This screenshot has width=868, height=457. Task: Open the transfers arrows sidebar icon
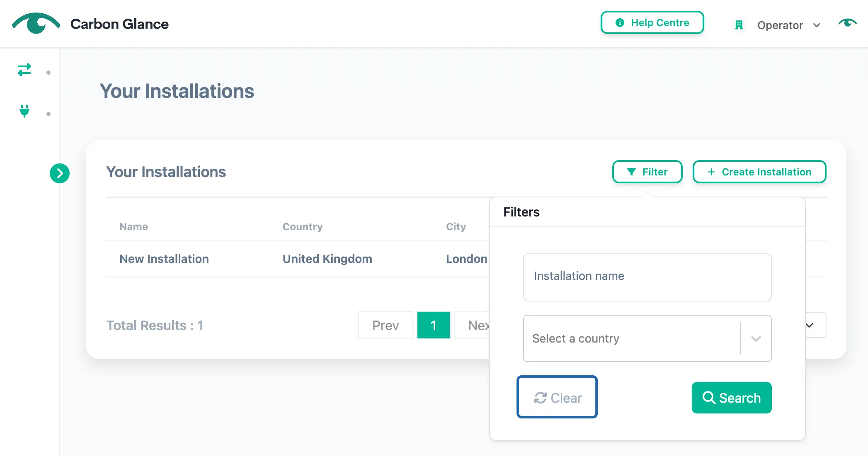click(x=24, y=70)
